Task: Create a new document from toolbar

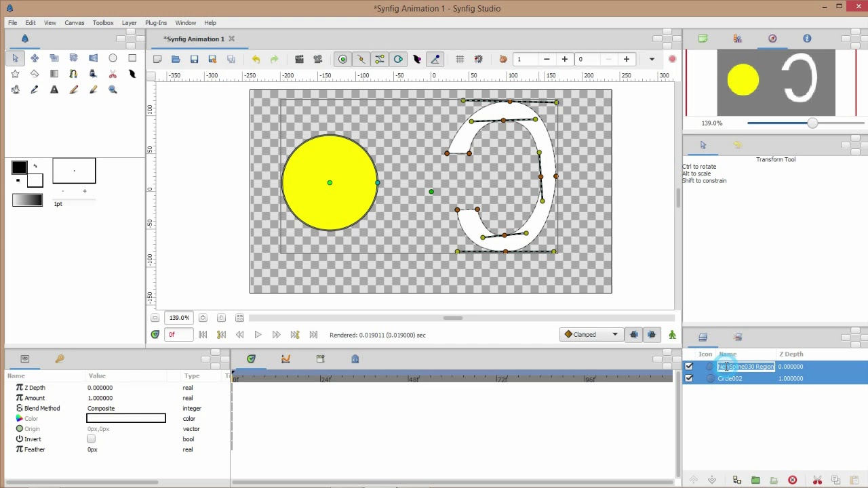Action: 157,60
